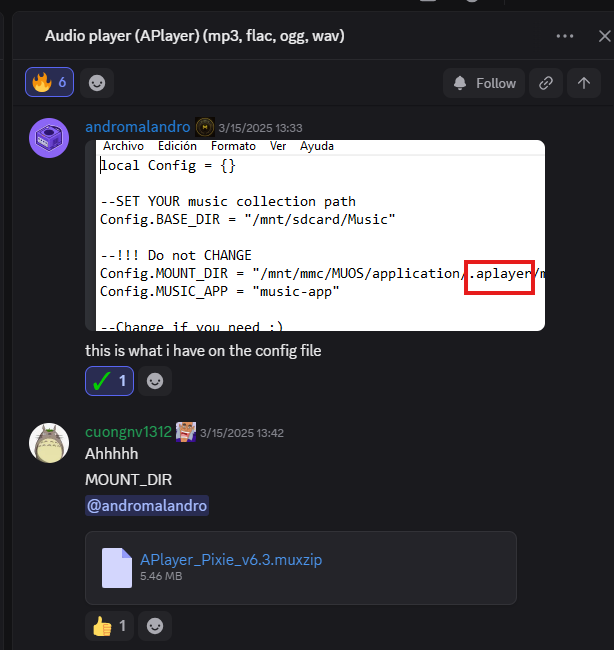Follow this Audio player thread
The image size is (614, 650).
click(484, 83)
